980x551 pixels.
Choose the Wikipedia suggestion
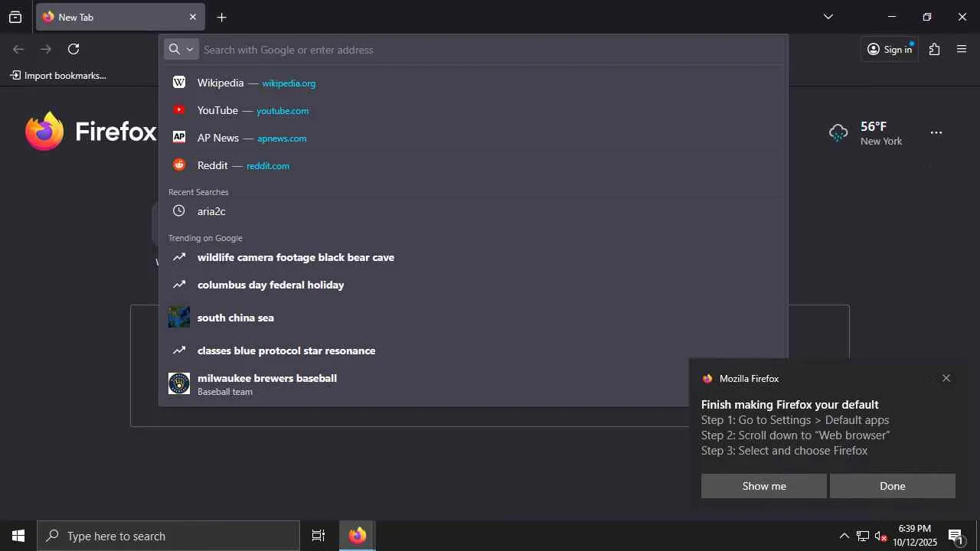click(473, 83)
